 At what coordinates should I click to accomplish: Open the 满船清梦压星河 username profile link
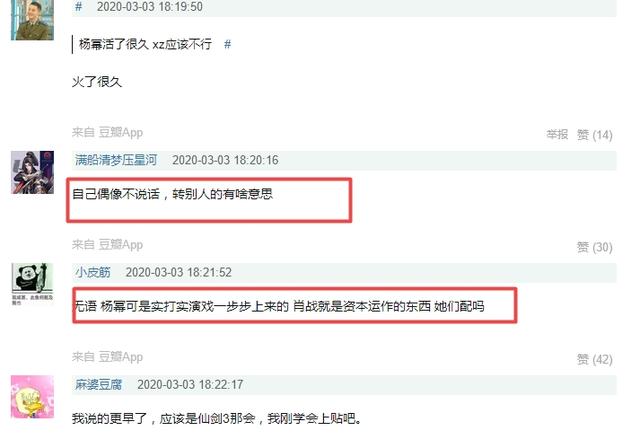[116, 160]
